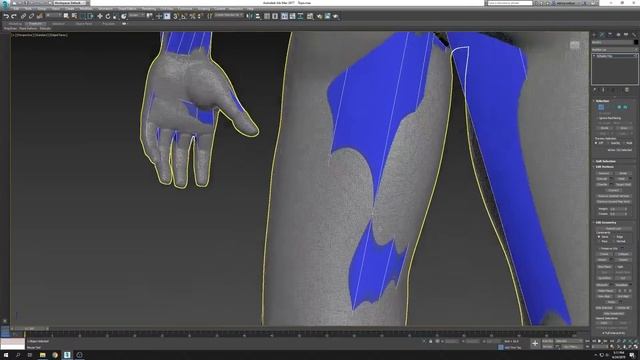Click the black object color swatch
Screen dimensions: 640x360
click(636, 42)
